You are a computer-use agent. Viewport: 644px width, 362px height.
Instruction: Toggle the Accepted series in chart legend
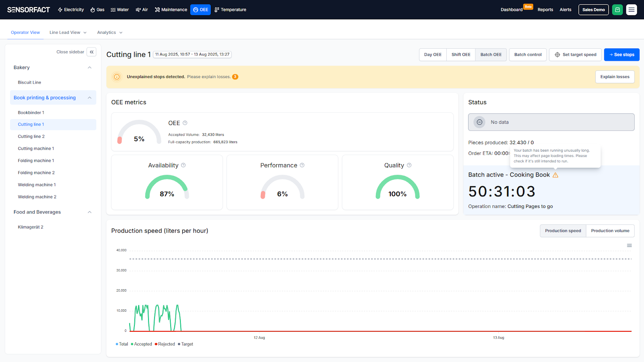tap(141, 344)
